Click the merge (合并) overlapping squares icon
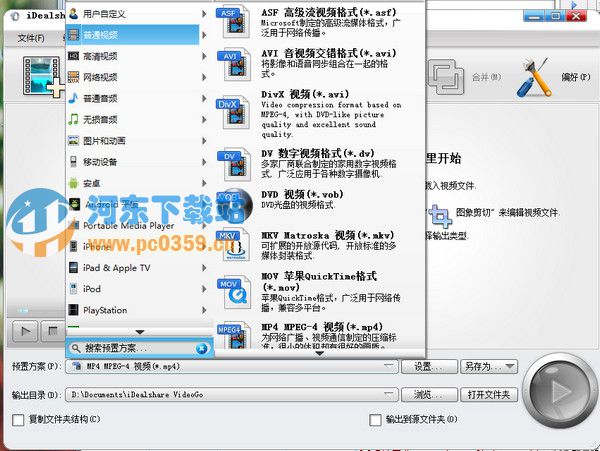The width and height of the screenshot is (600, 451). click(x=446, y=77)
